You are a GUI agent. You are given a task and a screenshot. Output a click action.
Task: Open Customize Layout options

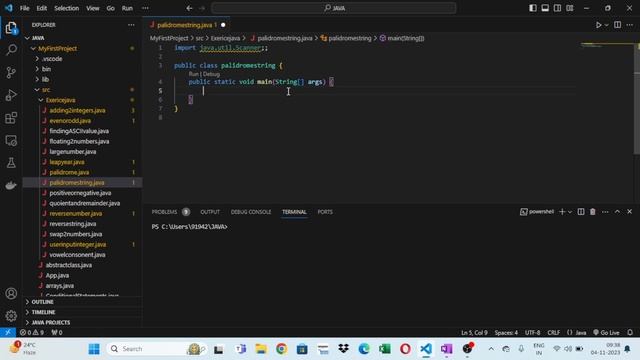pyautogui.click(x=570, y=8)
